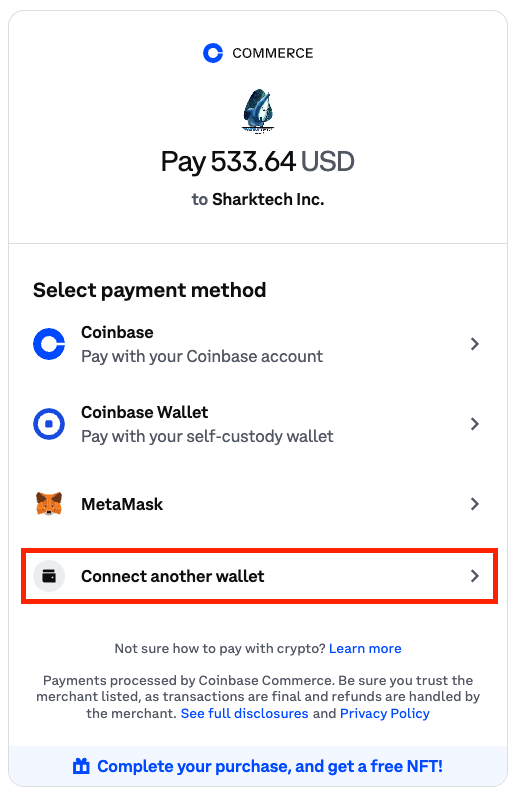
Task: Click the Coinbase Commerce logo icon
Action: click(213, 53)
